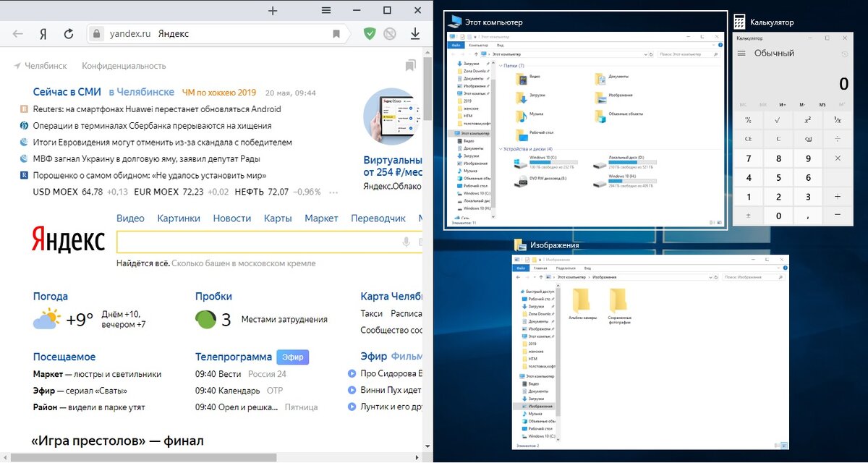Image resolution: width=868 pixels, height=463 pixels.
Task: Open 'Сейчас в СМИ' news heading
Action: [67, 92]
